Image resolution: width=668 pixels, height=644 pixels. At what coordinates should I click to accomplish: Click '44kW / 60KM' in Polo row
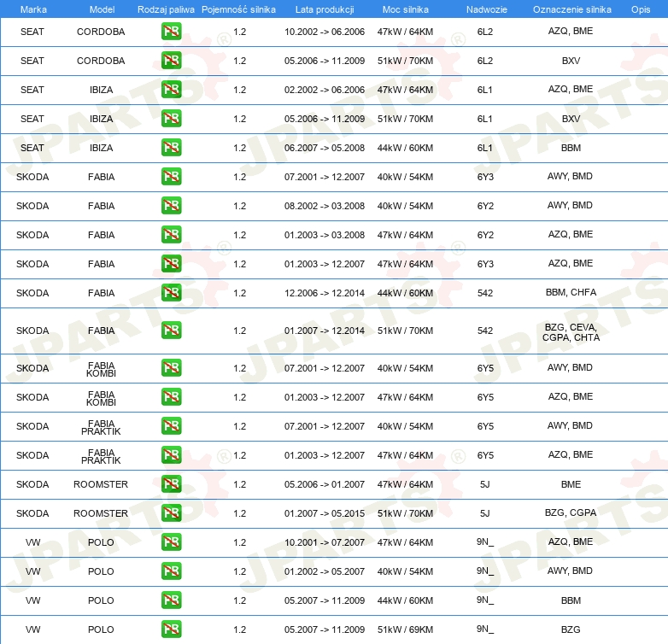pyautogui.click(x=405, y=600)
